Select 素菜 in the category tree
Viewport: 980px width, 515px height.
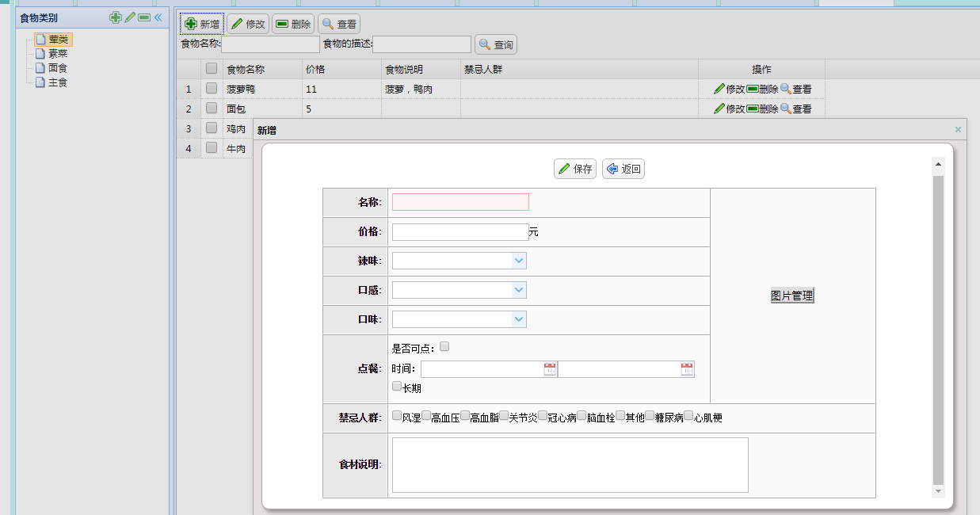click(x=57, y=54)
